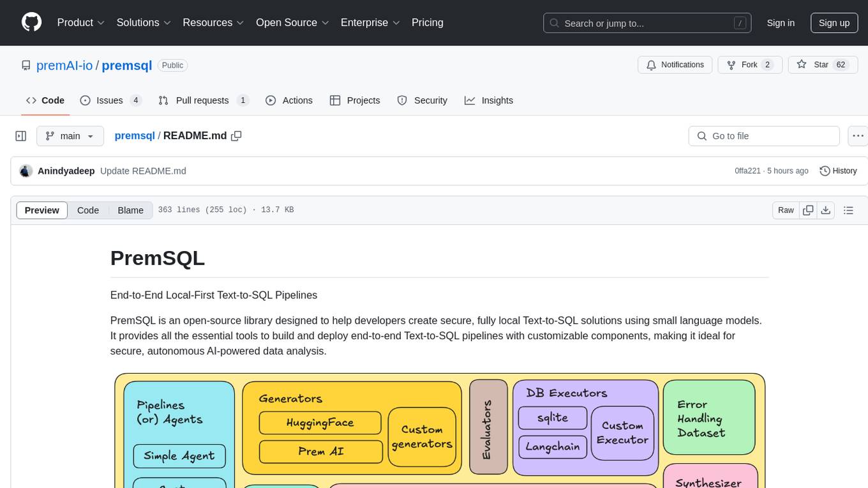Open the Issues tab
This screenshot has height=488, width=868.
point(110,100)
